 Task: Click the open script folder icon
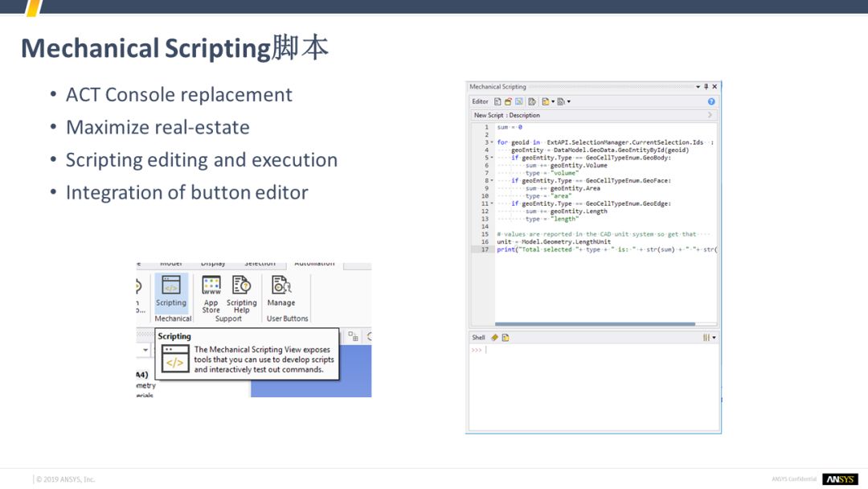[508, 101]
